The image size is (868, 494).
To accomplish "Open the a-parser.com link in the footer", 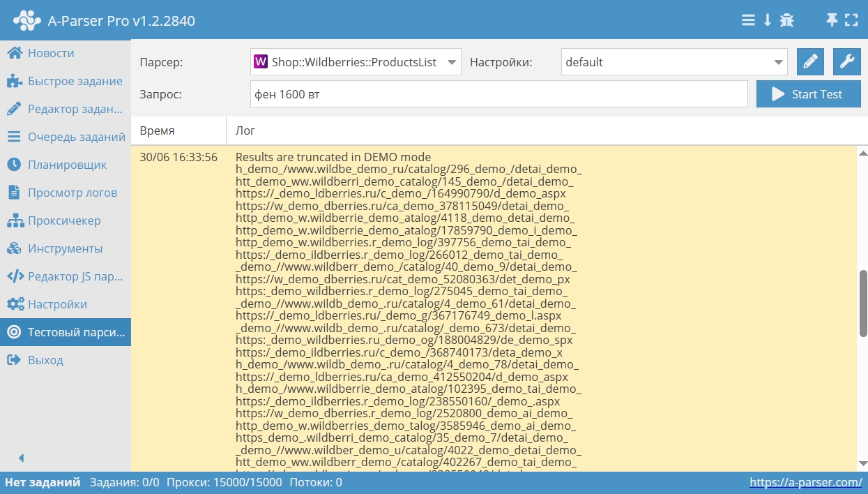I will [x=807, y=482].
